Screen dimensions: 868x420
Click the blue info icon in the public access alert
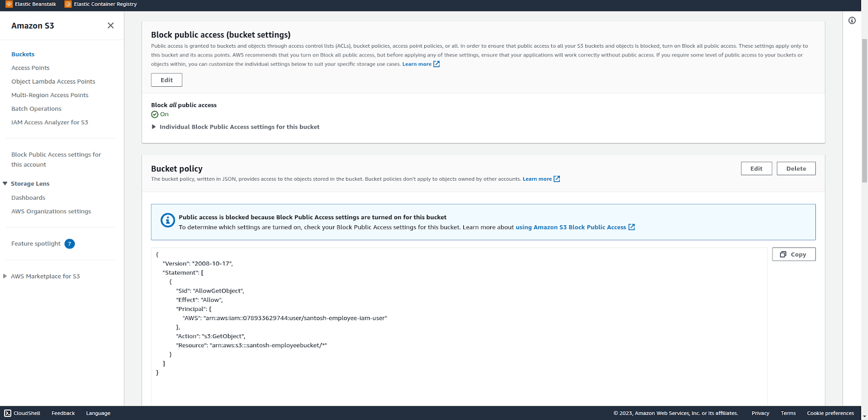point(168,220)
